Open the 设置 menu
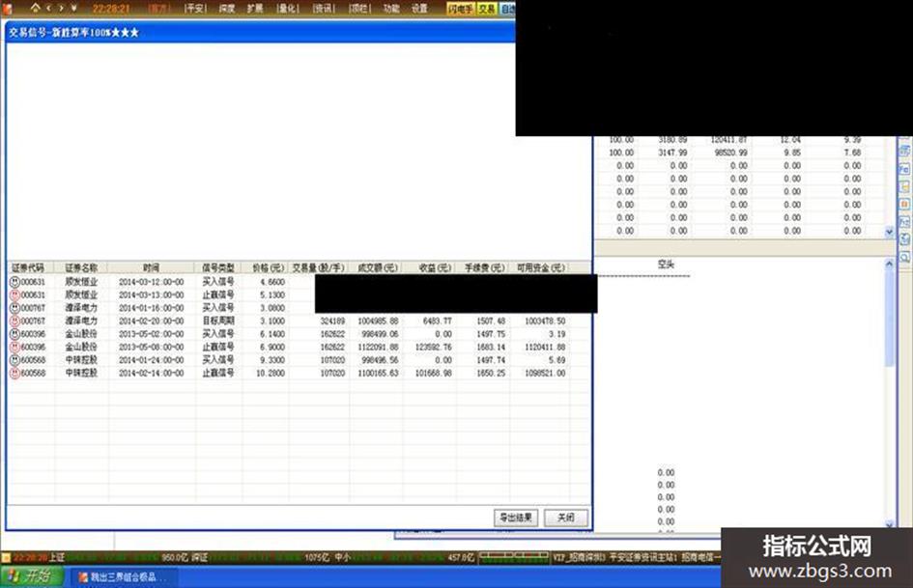 coord(419,8)
